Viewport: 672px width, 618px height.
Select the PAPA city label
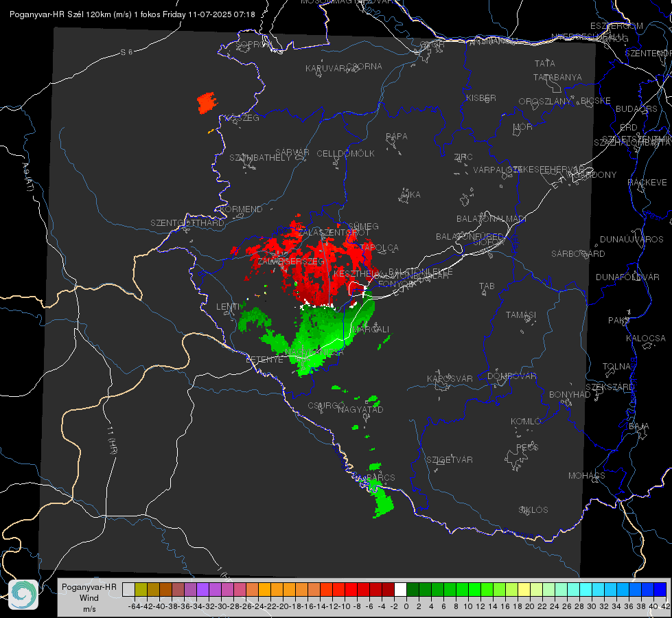pyautogui.click(x=397, y=137)
